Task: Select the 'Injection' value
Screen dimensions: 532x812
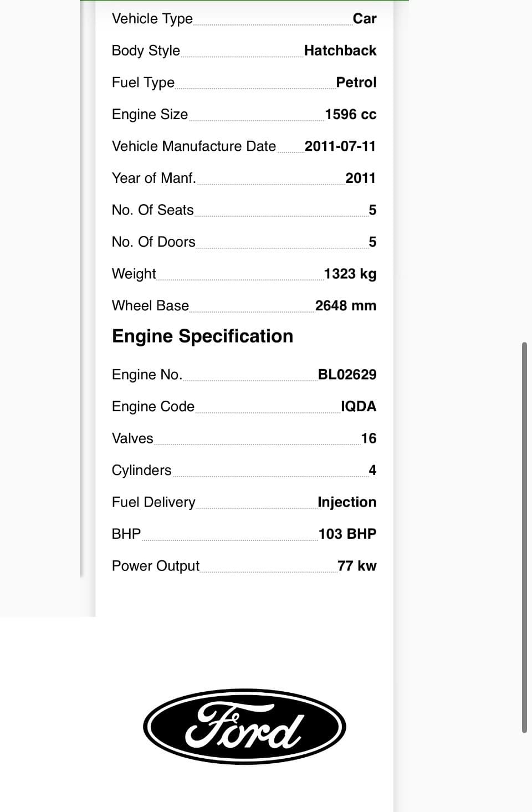Action: (347, 502)
